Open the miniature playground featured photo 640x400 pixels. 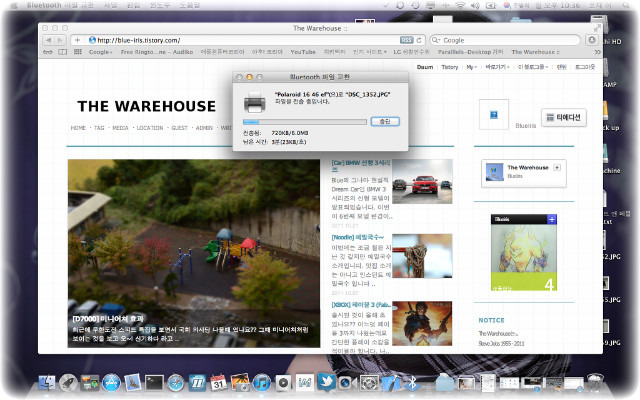[x=194, y=253]
